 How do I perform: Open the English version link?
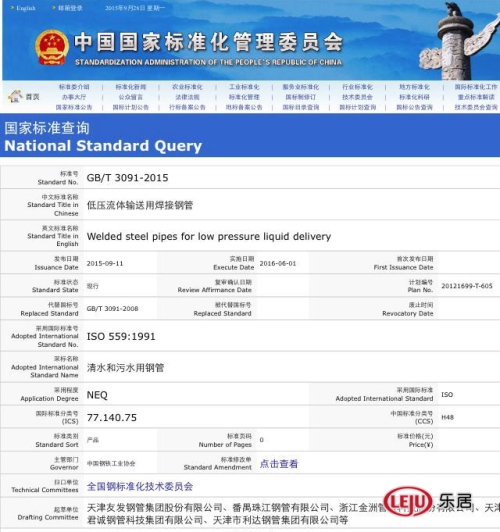click(26, 8)
